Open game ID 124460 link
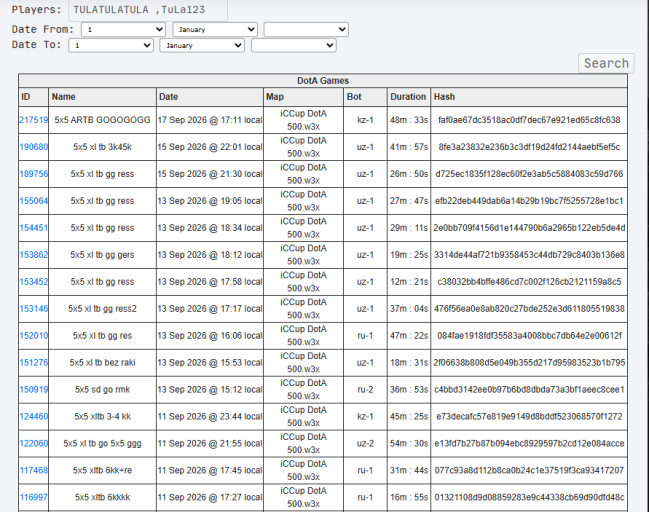The width and height of the screenshot is (649, 512). click(34, 416)
